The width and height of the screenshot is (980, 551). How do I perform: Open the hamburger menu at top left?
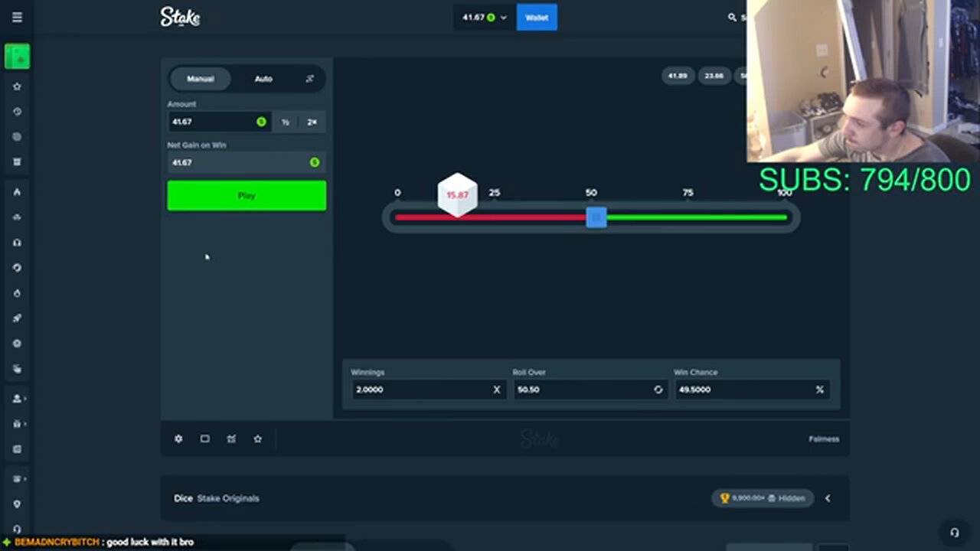click(17, 17)
